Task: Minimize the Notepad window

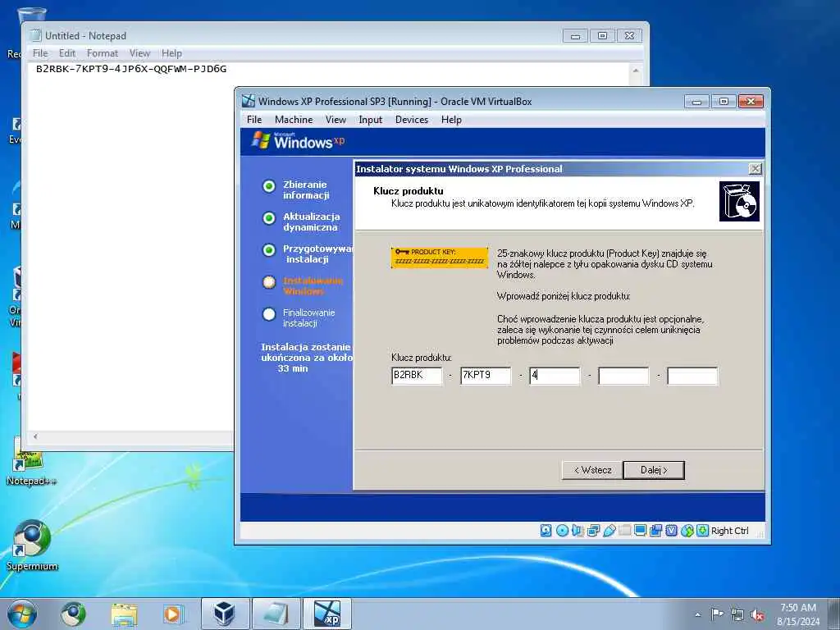Action: point(575,36)
